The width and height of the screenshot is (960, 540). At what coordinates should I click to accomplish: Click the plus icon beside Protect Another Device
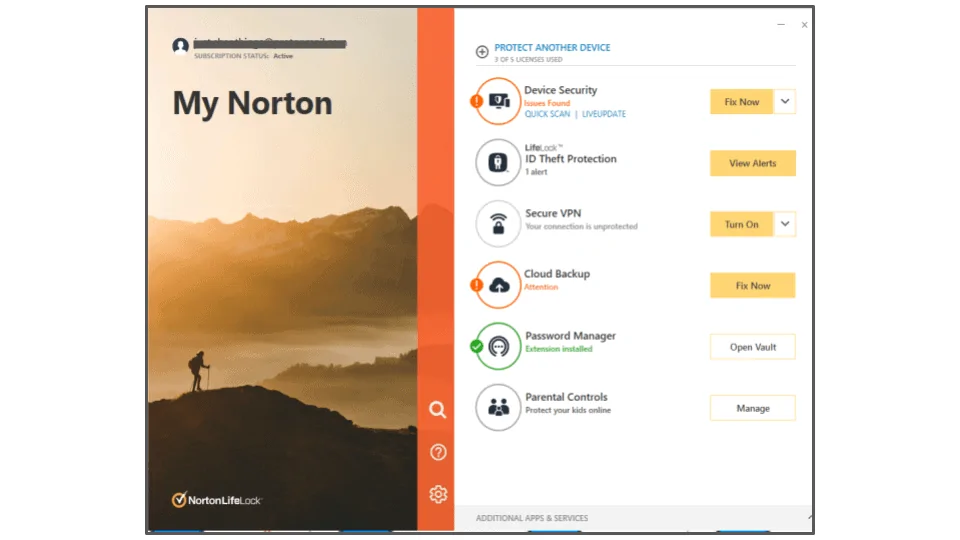[482, 51]
